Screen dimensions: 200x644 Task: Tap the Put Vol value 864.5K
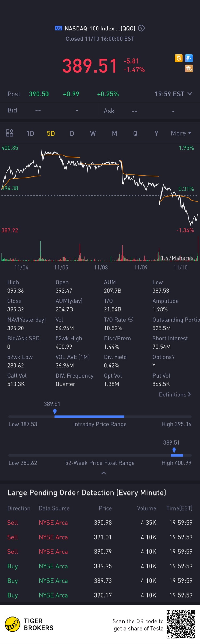161,384
